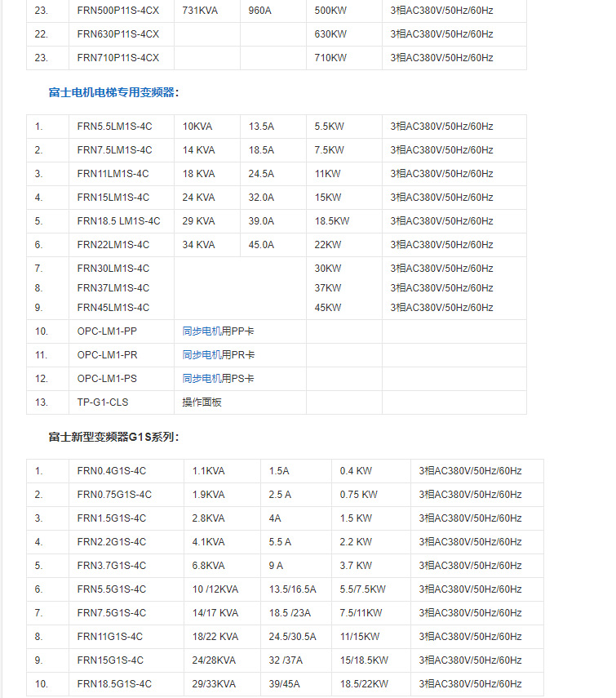The height and width of the screenshot is (698, 616).
Task: Click the 18.5A current cell
Action: (x=273, y=150)
